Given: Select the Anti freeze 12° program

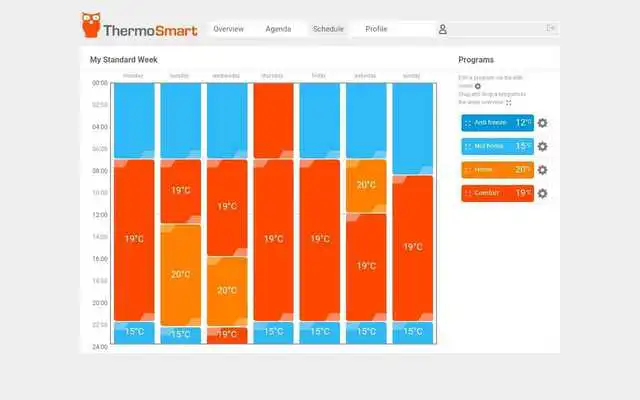Looking at the screenshot, I should pyautogui.click(x=498, y=123).
